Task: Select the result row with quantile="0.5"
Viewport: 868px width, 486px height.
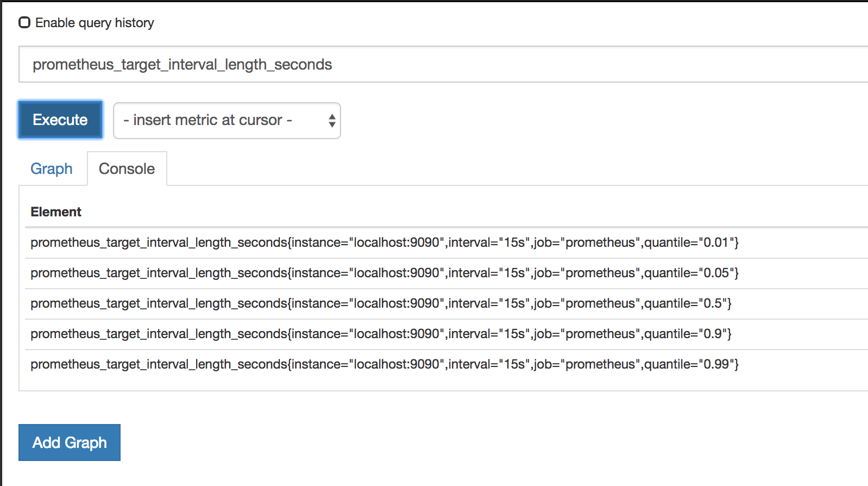Action: point(446,303)
